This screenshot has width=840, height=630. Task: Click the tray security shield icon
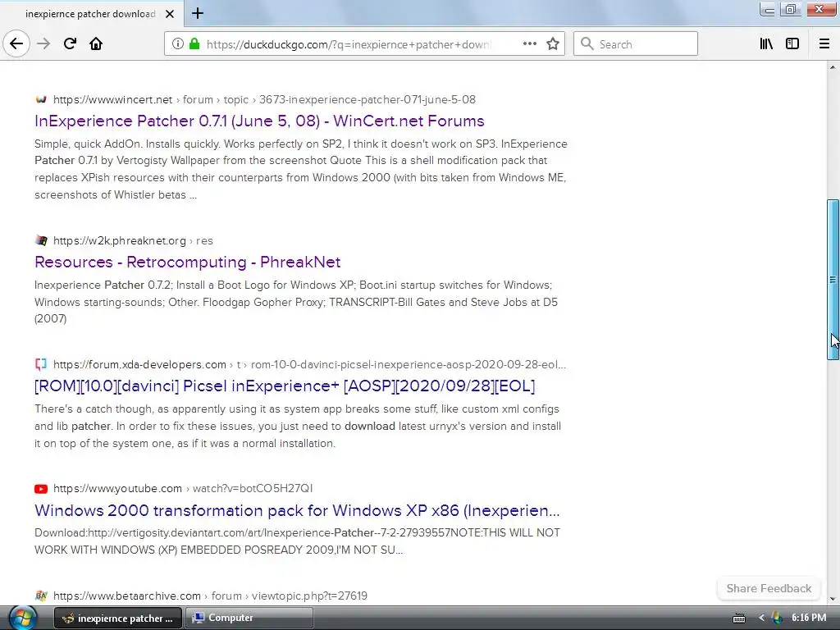(x=776, y=618)
